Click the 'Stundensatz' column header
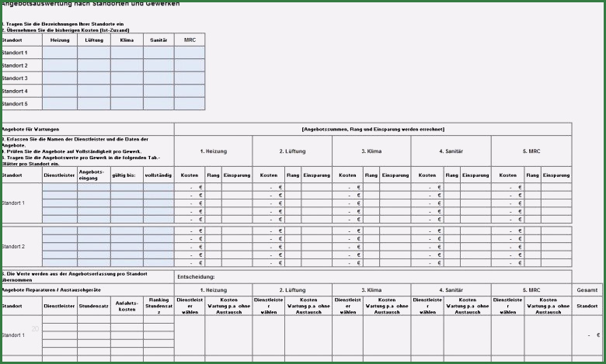The width and height of the screenshot is (606, 364). (x=92, y=306)
